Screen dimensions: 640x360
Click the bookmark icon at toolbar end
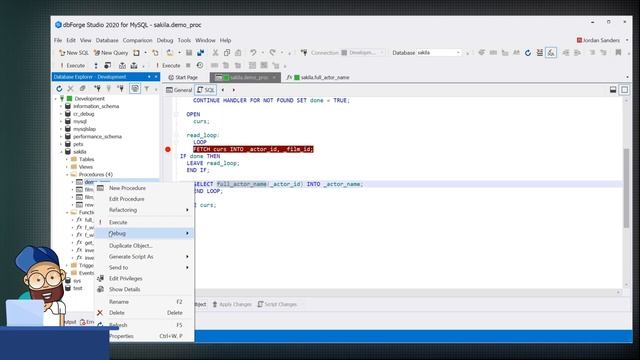pos(618,53)
